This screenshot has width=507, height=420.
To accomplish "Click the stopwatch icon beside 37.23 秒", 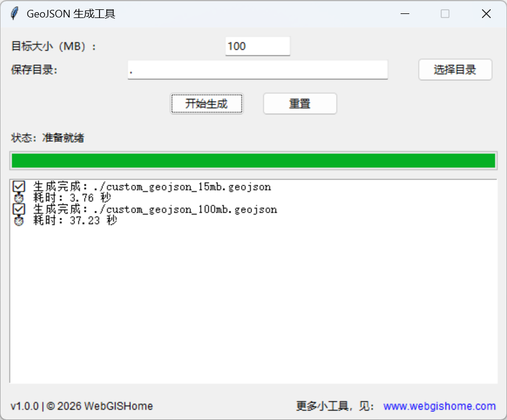I will (x=19, y=221).
